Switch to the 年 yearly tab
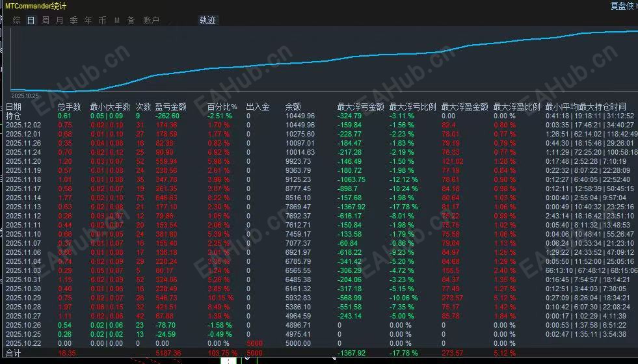Image resolution: width=638 pixels, height=364 pixels. click(88, 20)
